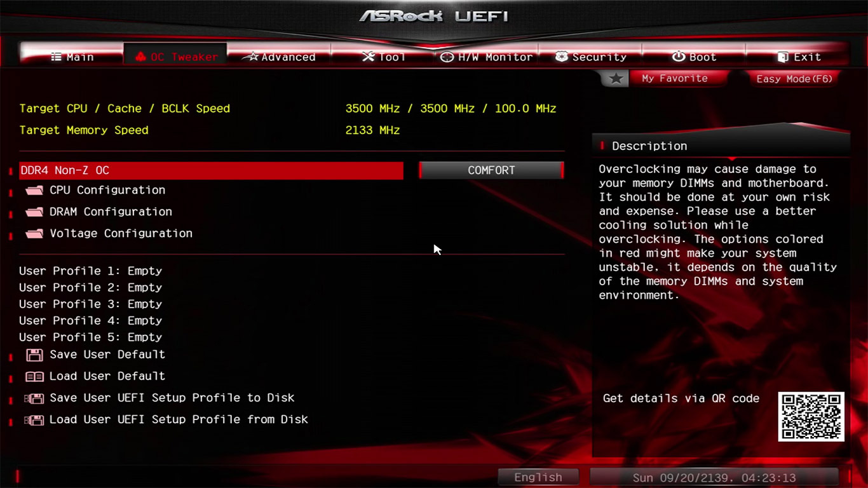Click the Target CPU / Cache / BCLK Speed label
The image size is (868, 488).
coord(125,109)
